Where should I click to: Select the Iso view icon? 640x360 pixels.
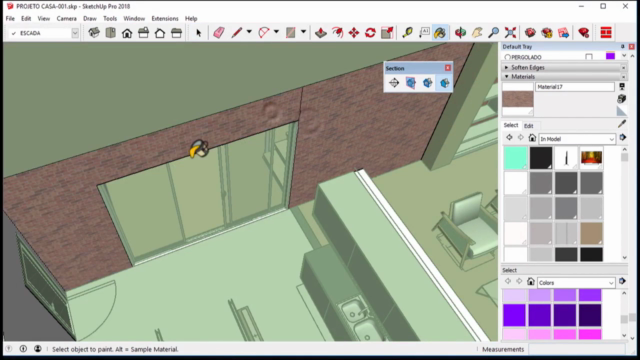tap(94, 33)
